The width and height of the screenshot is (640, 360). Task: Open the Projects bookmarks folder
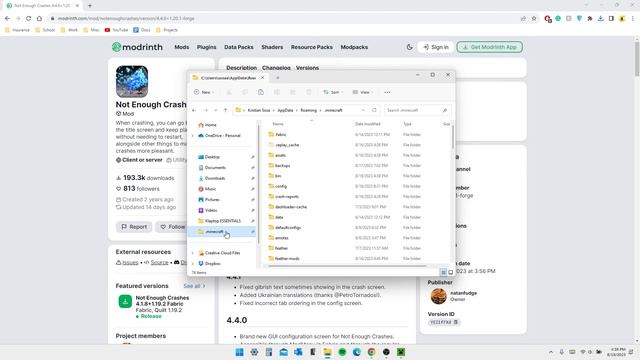coord(167,30)
